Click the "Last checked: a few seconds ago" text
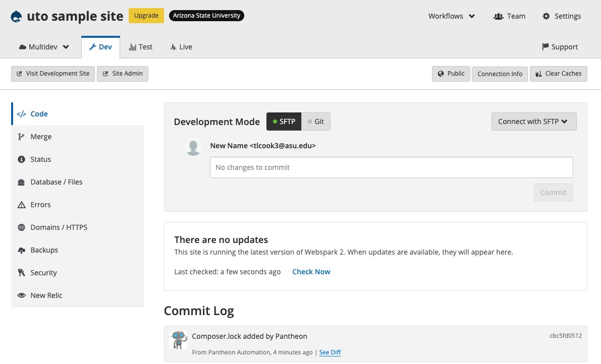 tap(227, 272)
